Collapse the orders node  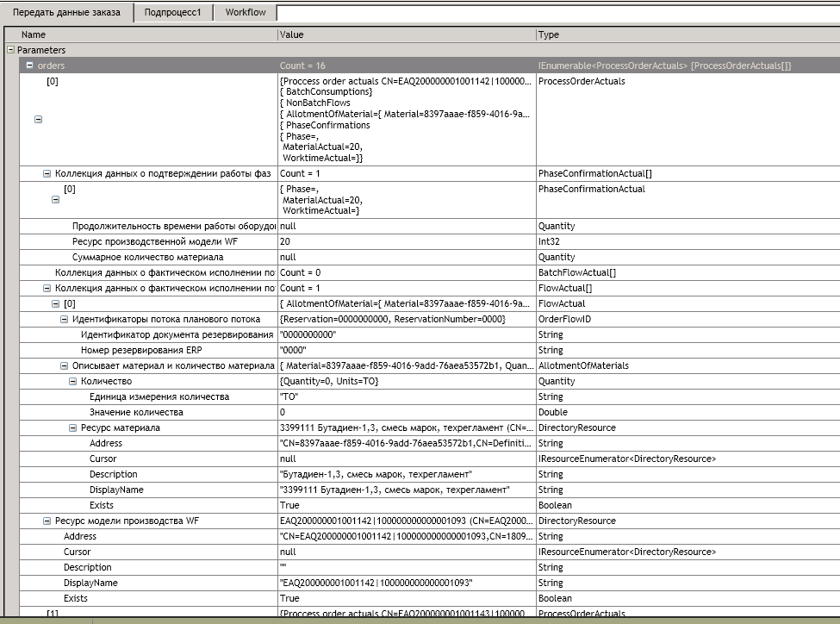coord(29,66)
